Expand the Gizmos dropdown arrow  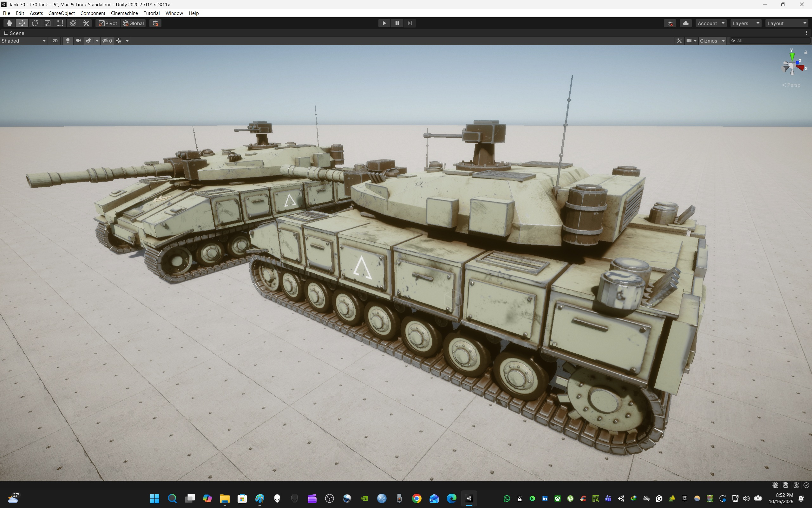(x=724, y=41)
